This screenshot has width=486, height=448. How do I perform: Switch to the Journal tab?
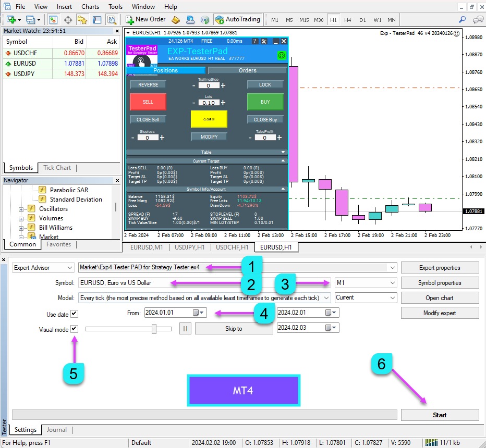(x=56, y=430)
